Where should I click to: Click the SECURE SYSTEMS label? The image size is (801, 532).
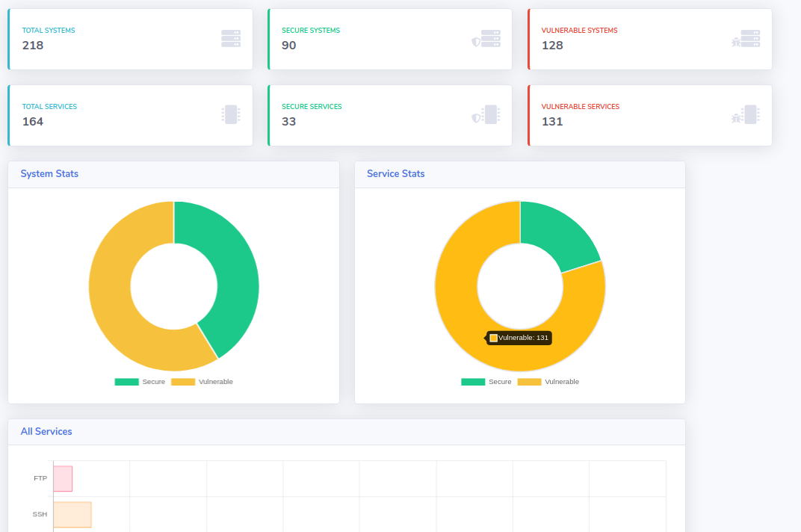click(311, 31)
